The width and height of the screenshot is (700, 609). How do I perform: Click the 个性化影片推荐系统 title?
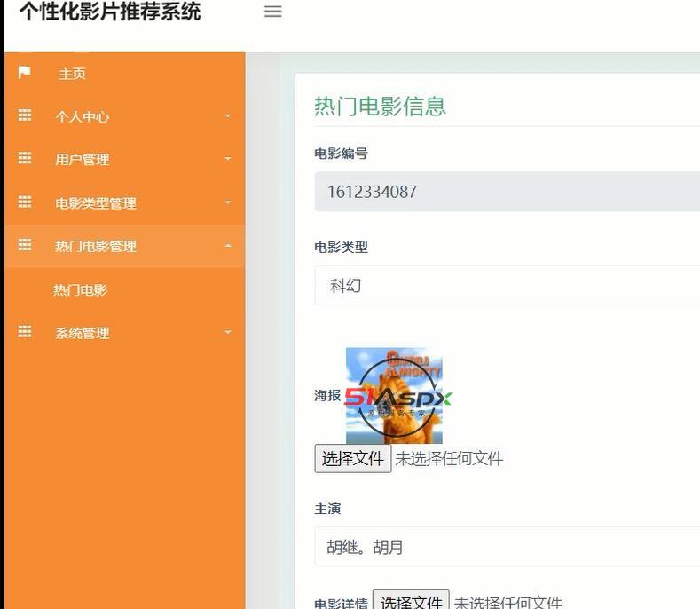pyautogui.click(x=110, y=12)
